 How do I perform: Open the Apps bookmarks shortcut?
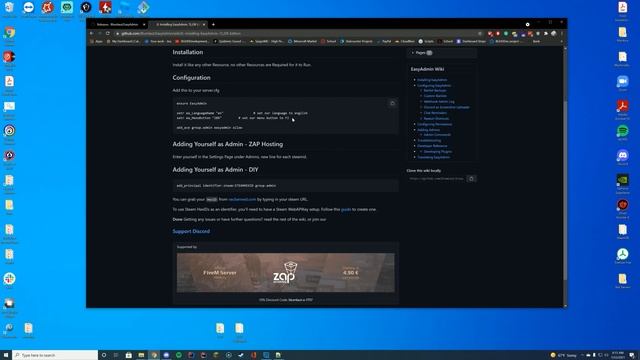pos(96,41)
